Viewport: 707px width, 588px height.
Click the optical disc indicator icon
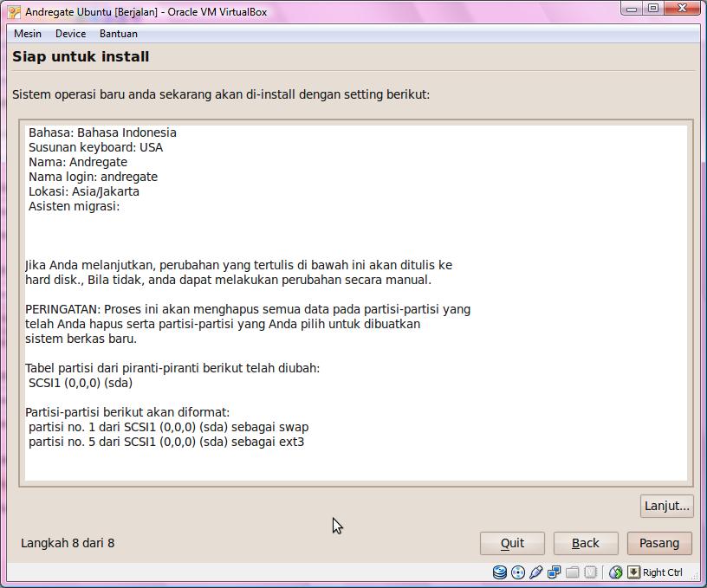click(x=518, y=572)
